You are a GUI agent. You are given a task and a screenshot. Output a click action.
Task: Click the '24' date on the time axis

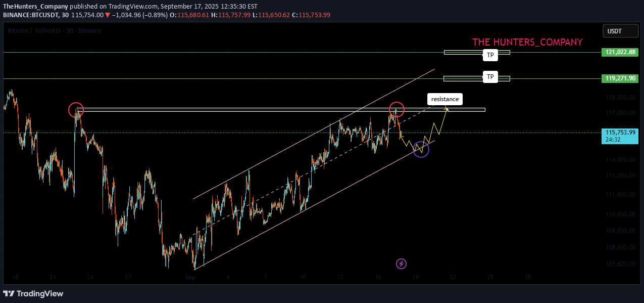[90, 277]
